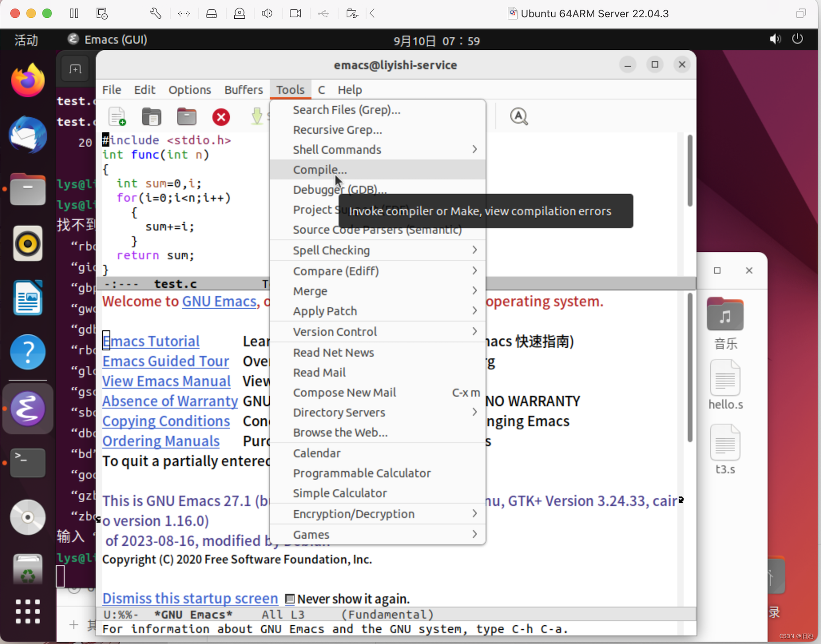Open the Emacs Tutorial link

pos(151,341)
